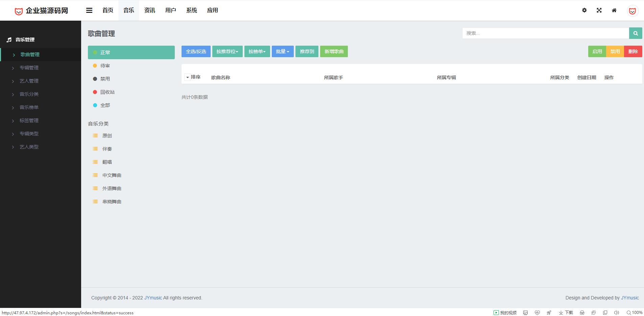Image resolution: width=644 pixels, height=316 pixels.
Task: Open settings gear icon in header
Action: pyautogui.click(x=584, y=10)
